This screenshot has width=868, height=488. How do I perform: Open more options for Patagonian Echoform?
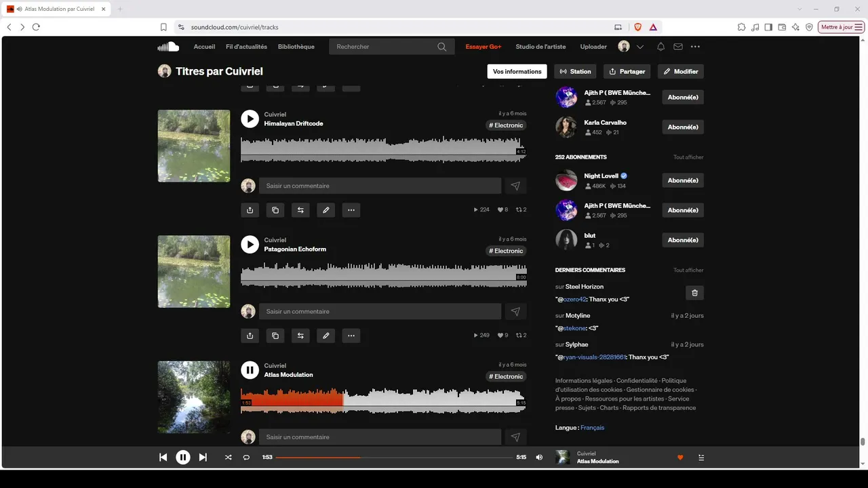tap(351, 335)
